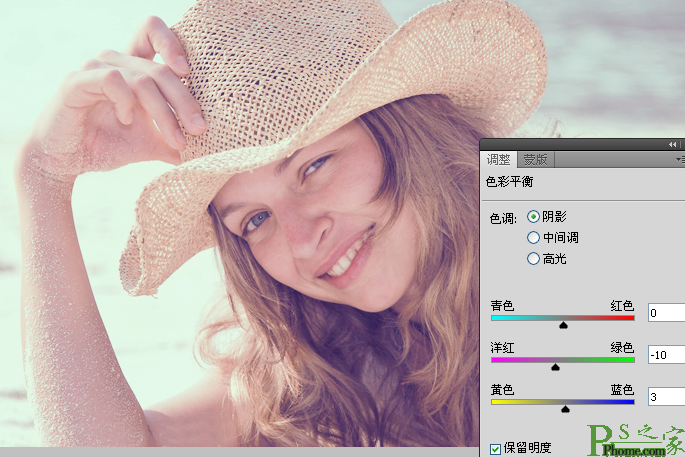
Task: Click the 黄色 slider label
Action: [x=502, y=389]
